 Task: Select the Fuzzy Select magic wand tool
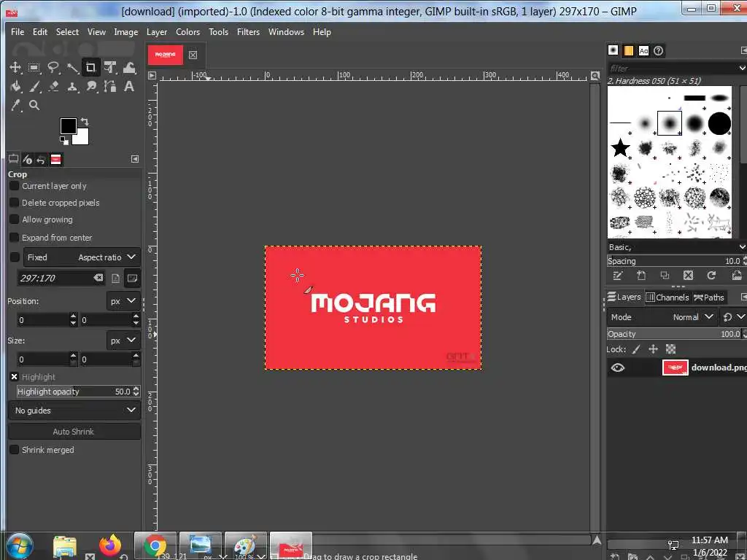[x=72, y=67]
